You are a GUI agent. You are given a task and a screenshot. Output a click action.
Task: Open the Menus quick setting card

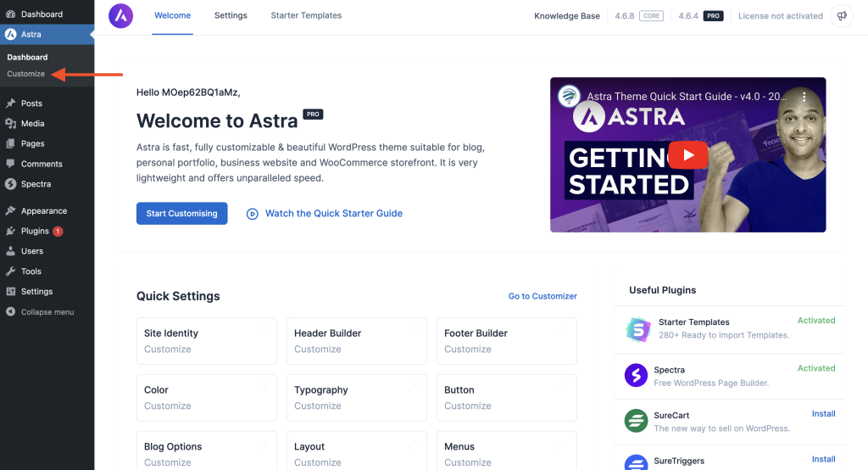tap(507, 450)
